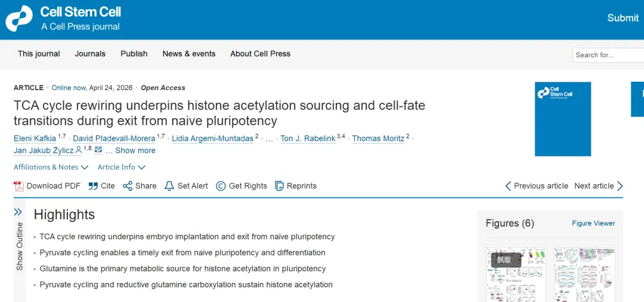Click the article title text
The height and width of the screenshot is (302, 644).
tap(219, 113)
